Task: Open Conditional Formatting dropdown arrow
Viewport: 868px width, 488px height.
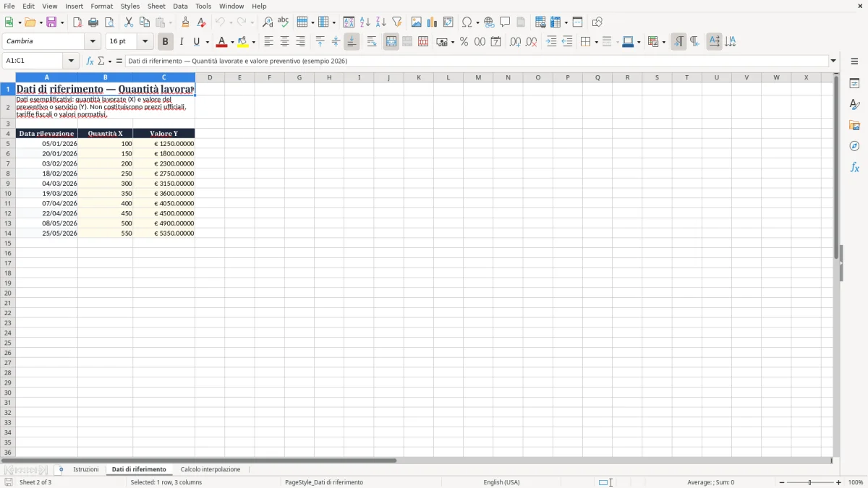Action: point(663,42)
